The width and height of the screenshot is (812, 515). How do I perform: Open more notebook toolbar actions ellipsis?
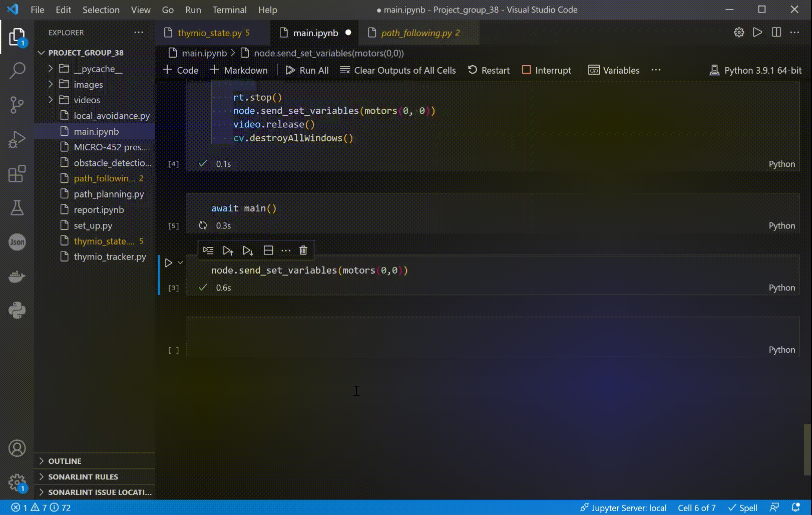(656, 70)
